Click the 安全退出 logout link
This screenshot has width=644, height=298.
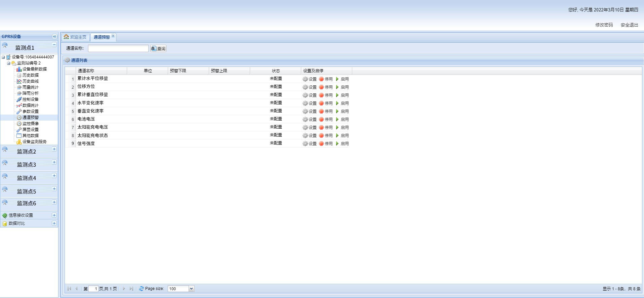click(629, 25)
